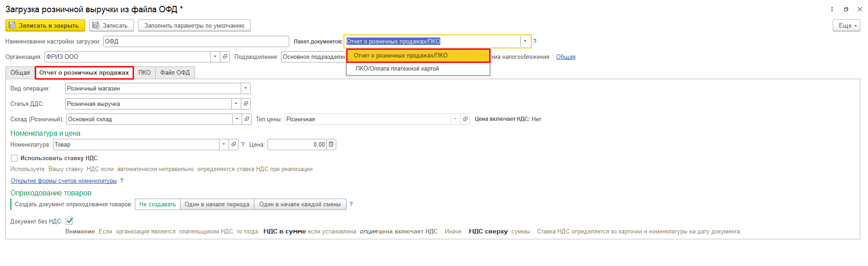This screenshot has height=266, width=868.
Task: Open the Еще menu dropdown
Action: click(x=846, y=26)
